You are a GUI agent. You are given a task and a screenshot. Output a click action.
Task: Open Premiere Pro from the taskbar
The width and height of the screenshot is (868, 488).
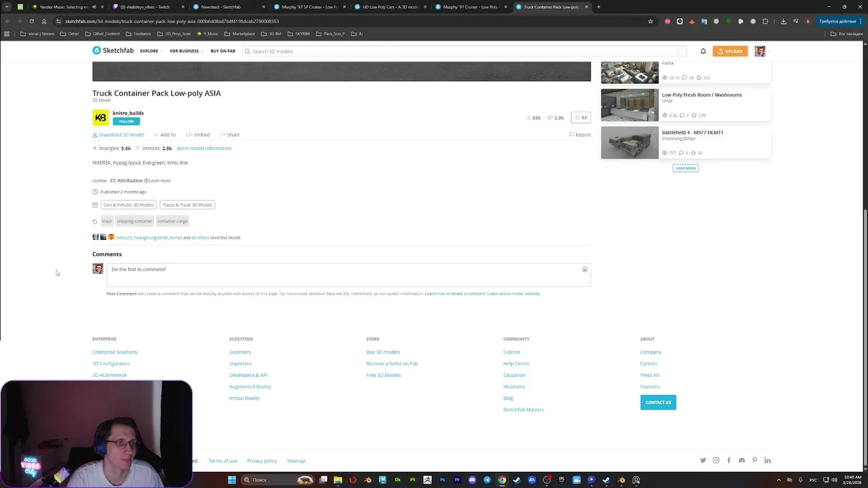[457, 480]
